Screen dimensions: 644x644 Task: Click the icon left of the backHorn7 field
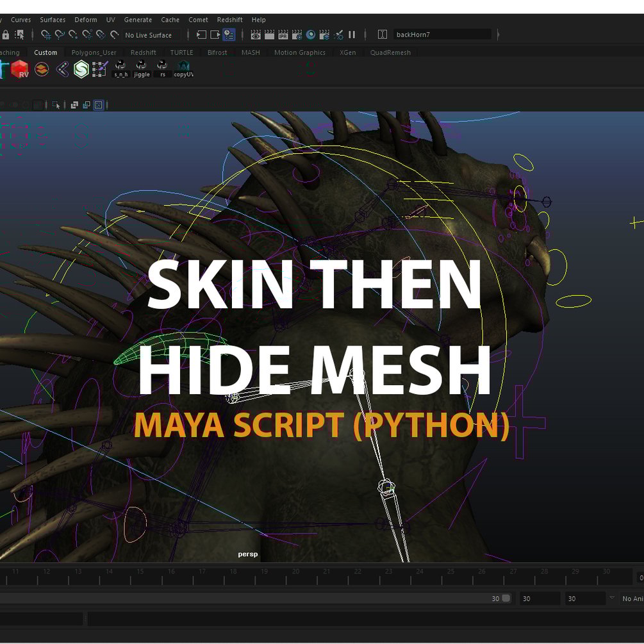click(x=383, y=35)
